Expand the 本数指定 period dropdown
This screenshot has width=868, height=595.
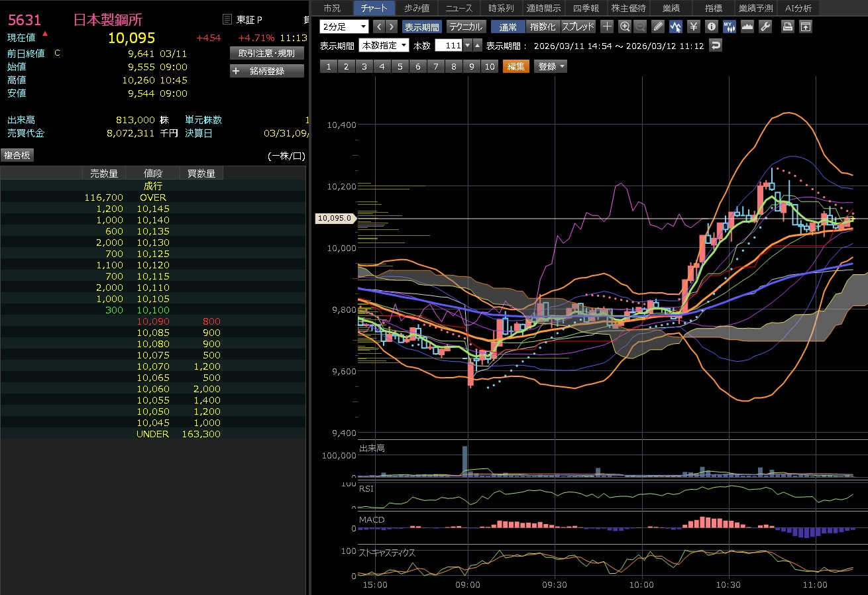[384, 46]
